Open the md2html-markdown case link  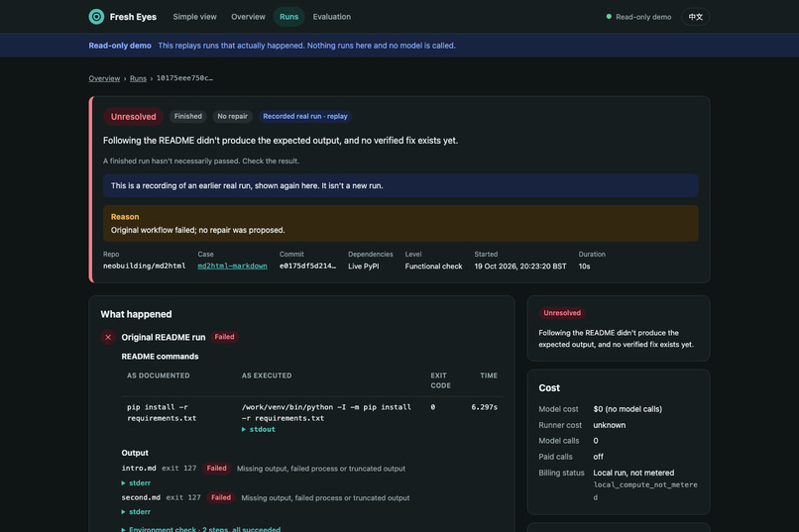(232, 266)
